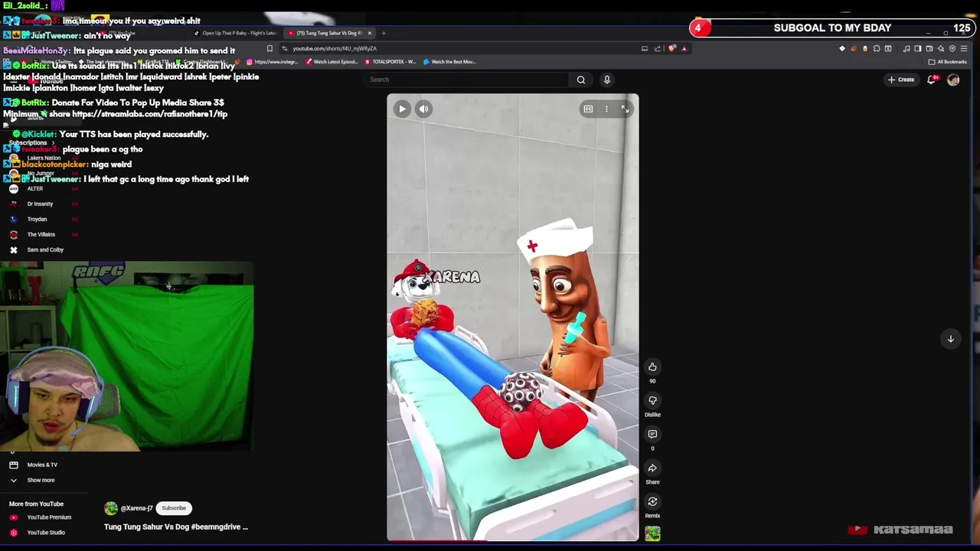
Task: Open the three-dot more options menu on player
Action: point(606,109)
